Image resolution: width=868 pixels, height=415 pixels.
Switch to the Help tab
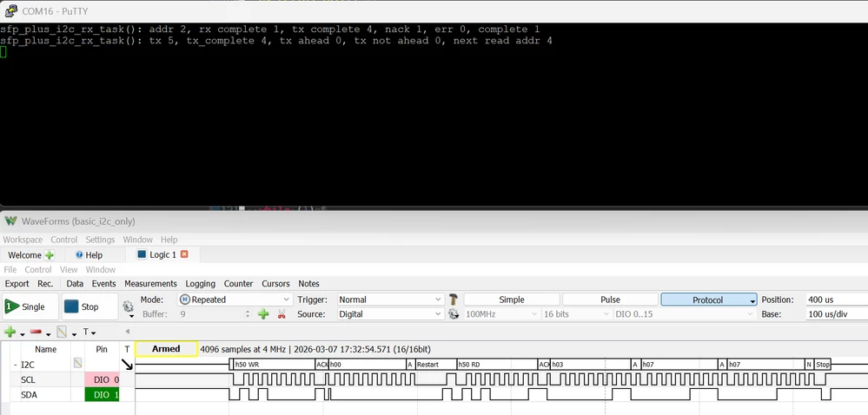(x=89, y=255)
